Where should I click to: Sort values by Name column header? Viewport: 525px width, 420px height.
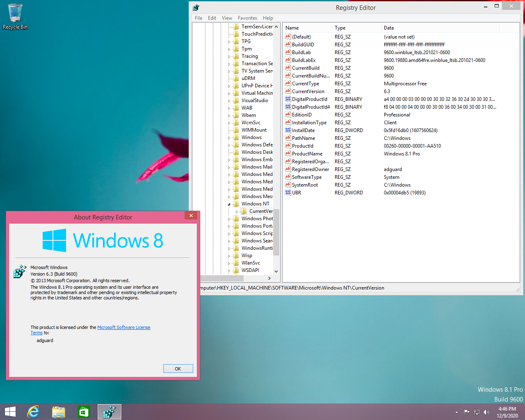point(307,28)
